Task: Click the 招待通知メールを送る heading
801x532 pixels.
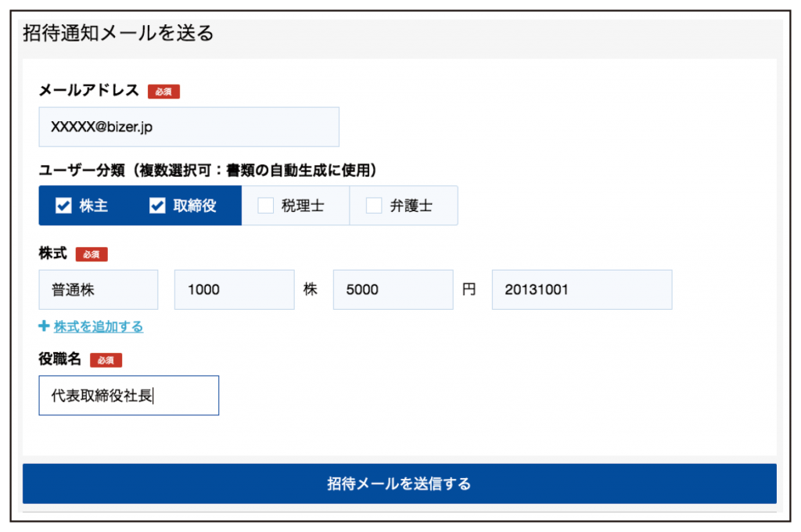Action: 119,33
